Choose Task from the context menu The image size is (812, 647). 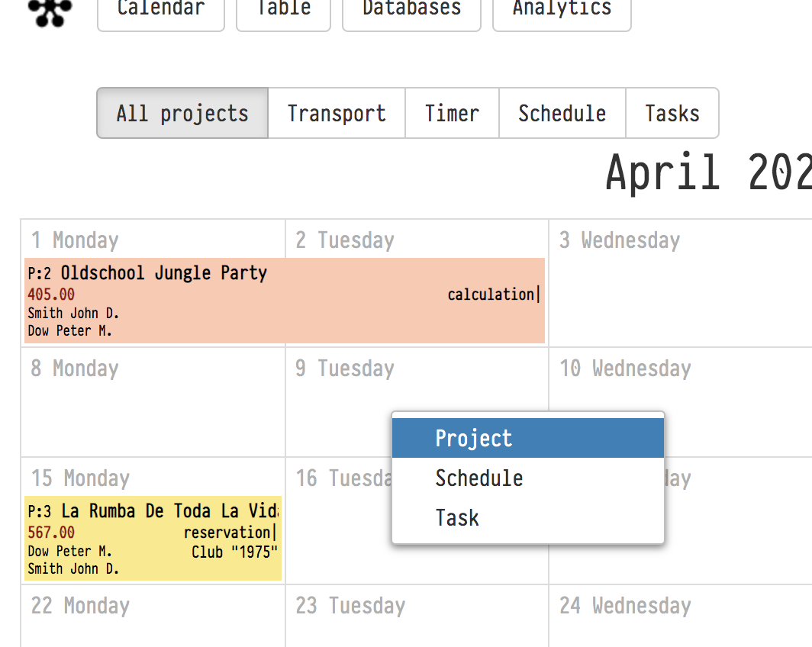(527, 518)
